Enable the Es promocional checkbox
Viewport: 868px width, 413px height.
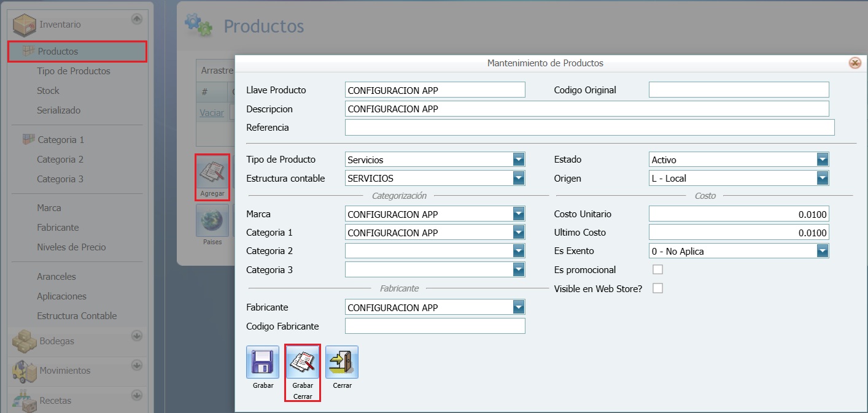(x=657, y=269)
